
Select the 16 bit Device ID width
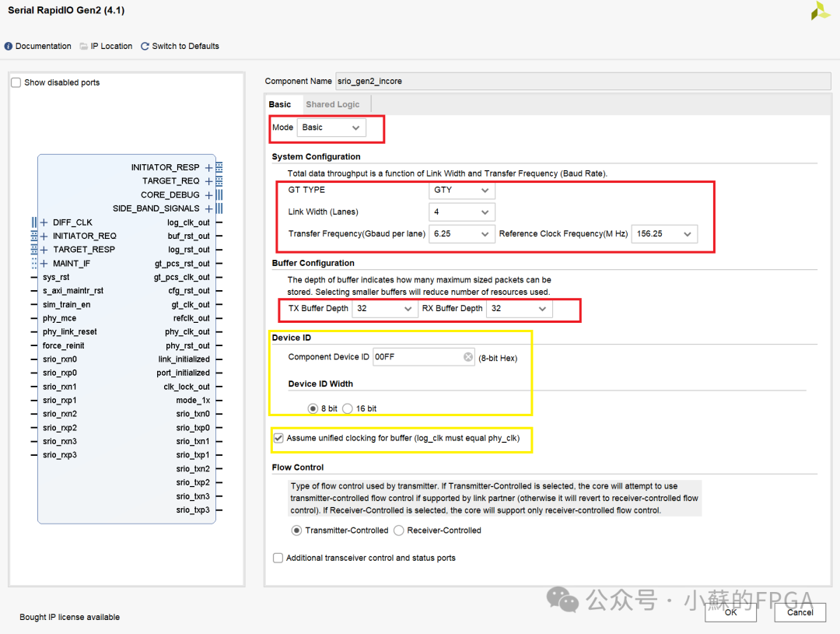[348, 408]
